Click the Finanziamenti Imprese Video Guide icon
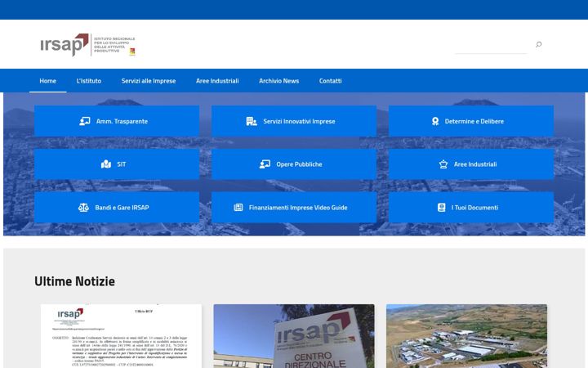Viewport: 588px width, 368px height. tap(238, 207)
